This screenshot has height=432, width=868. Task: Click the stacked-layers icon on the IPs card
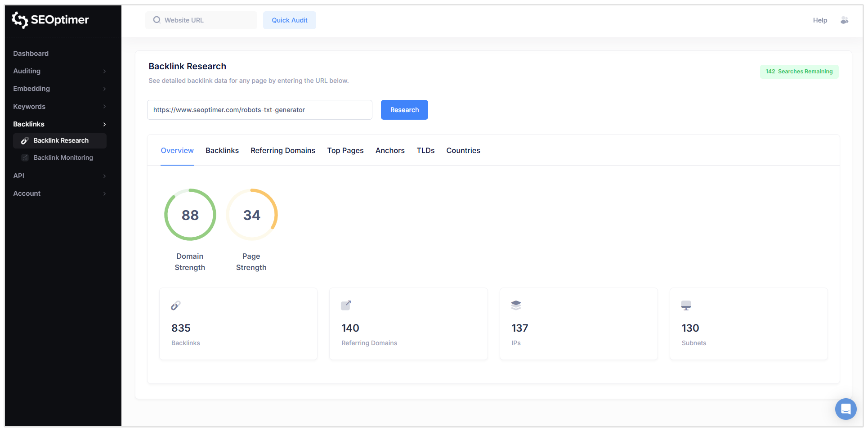[516, 305]
